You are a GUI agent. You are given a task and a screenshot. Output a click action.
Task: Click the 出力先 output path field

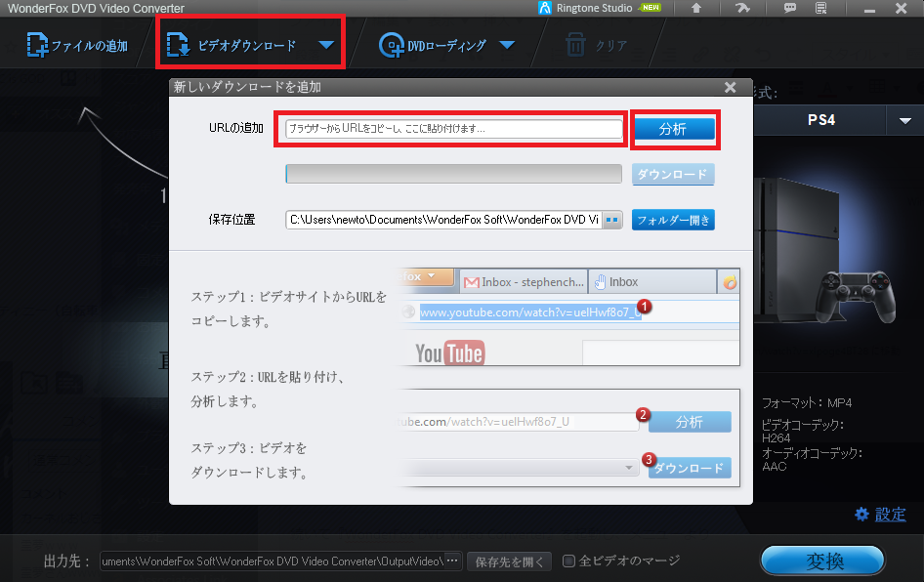(272, 561)
